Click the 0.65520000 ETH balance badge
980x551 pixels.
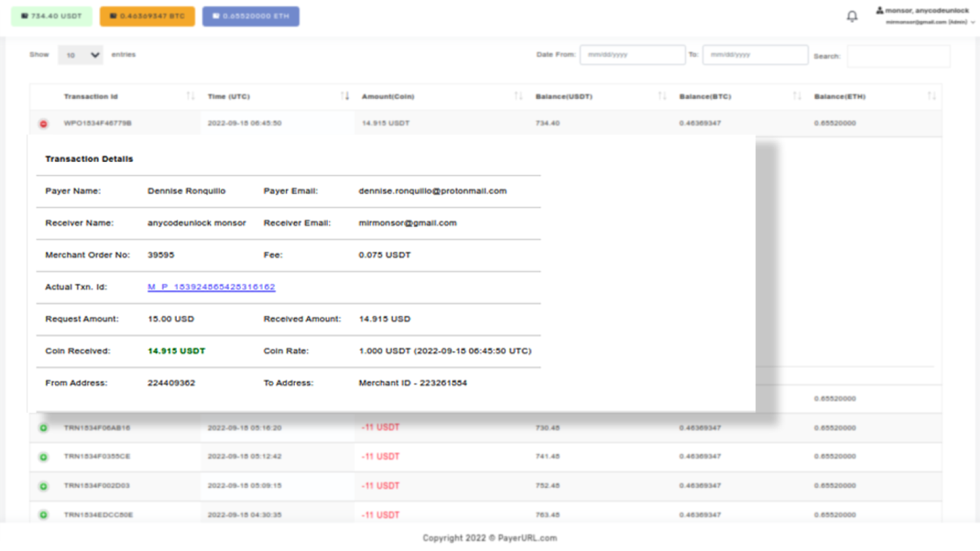click(x=250, y=16)
